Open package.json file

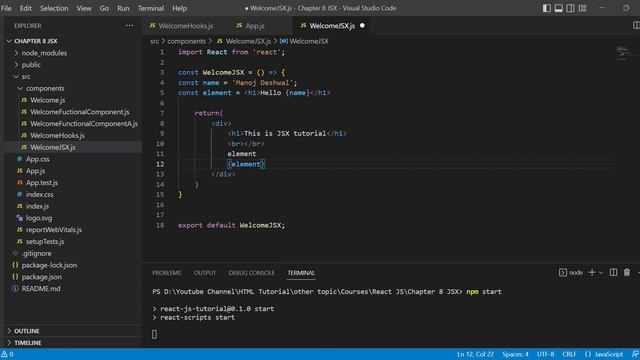(x=42, y=277)
